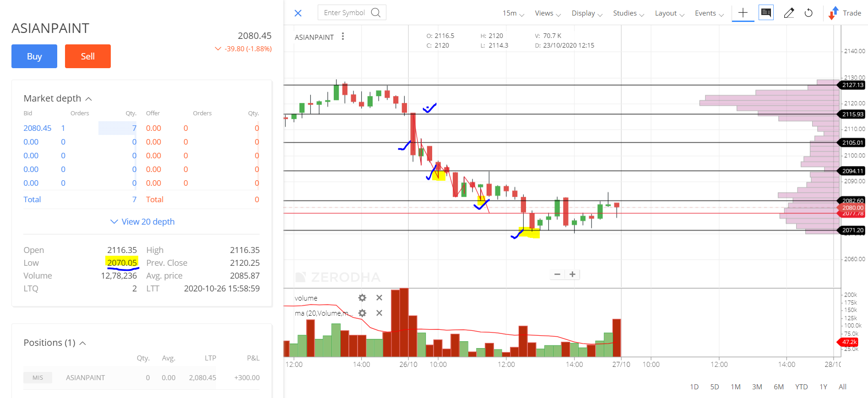Viewport: 868px width, 398px height.
Task: Click the Trade label in toolbar
Action: [x=852, y=13]
